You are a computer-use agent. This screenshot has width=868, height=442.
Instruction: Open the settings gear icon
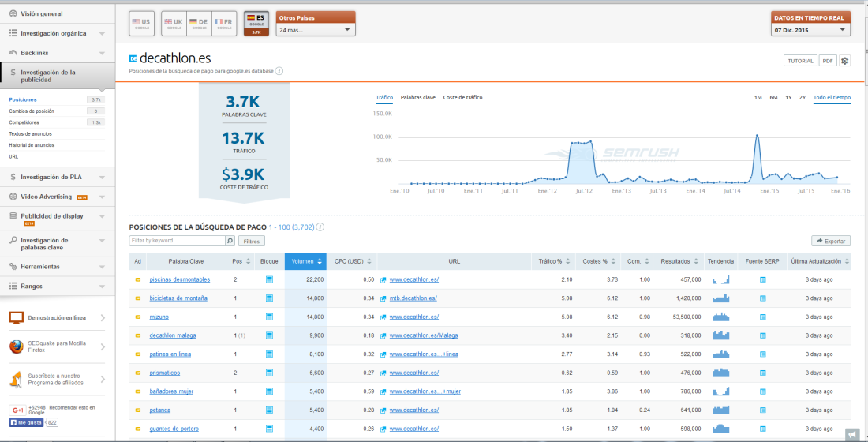844,61
